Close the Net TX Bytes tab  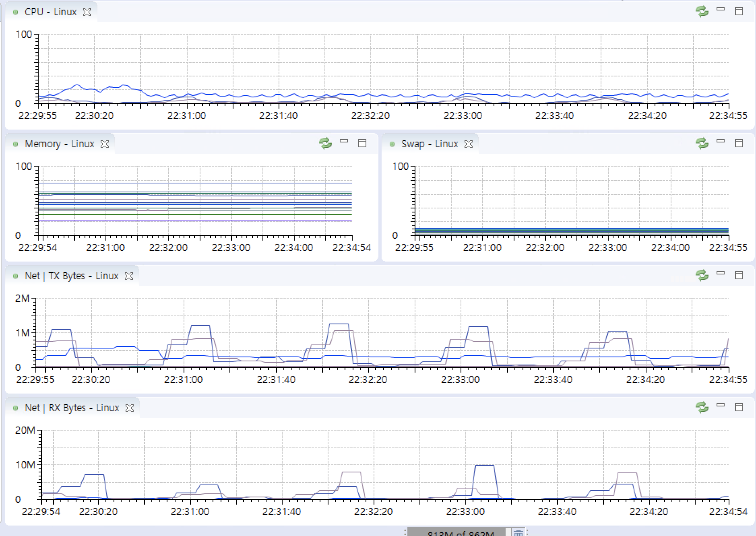click(x=129, y=276)
